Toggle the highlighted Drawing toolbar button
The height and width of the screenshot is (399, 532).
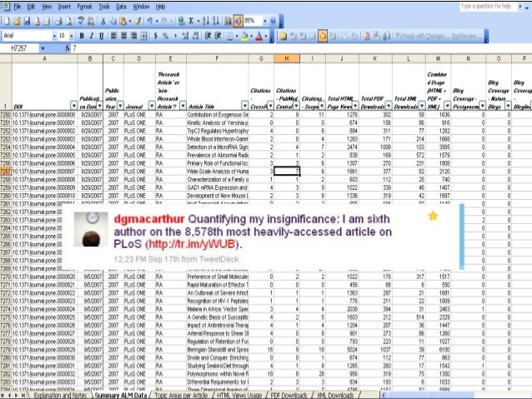coord(238,22)
